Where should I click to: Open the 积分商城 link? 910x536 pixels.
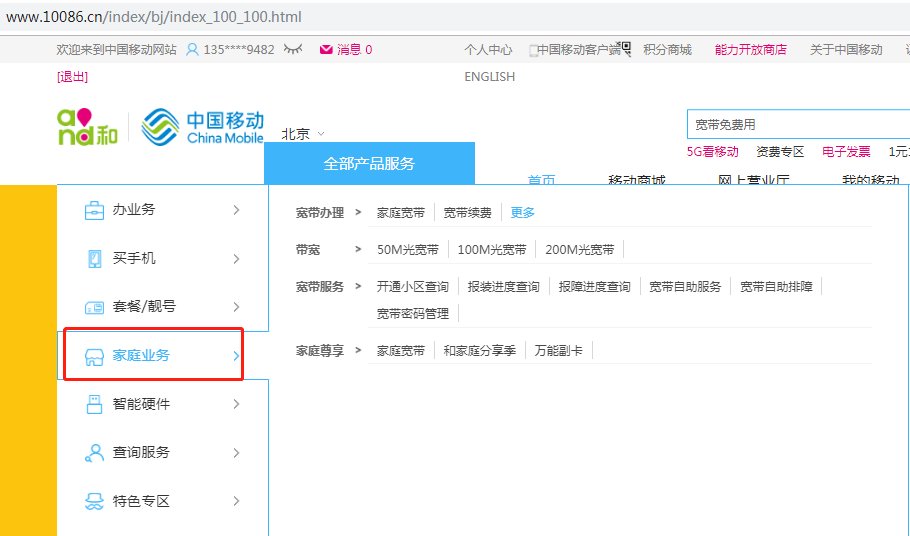tap(667, 50)
